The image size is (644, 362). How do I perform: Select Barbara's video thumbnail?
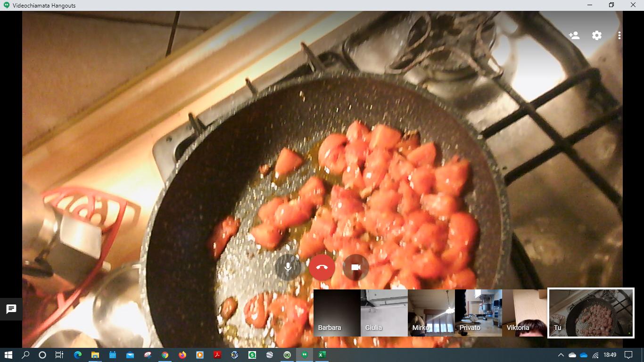(337, 313)
